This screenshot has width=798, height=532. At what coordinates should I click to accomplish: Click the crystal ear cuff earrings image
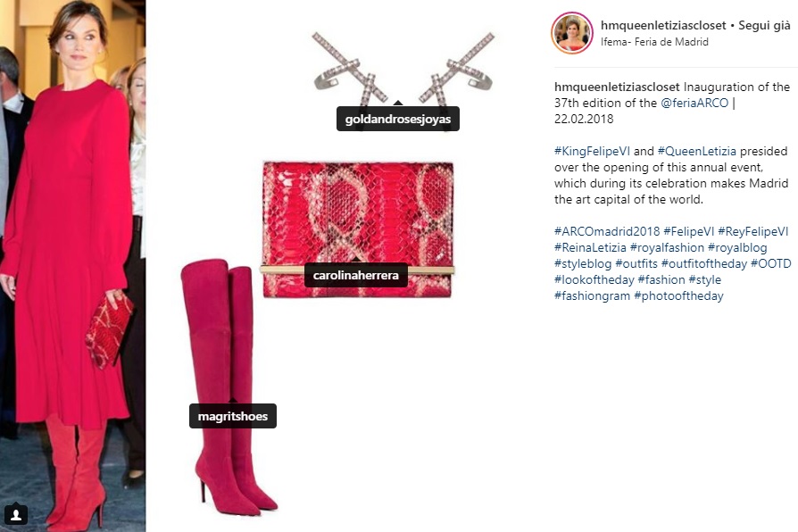point(403,69)
